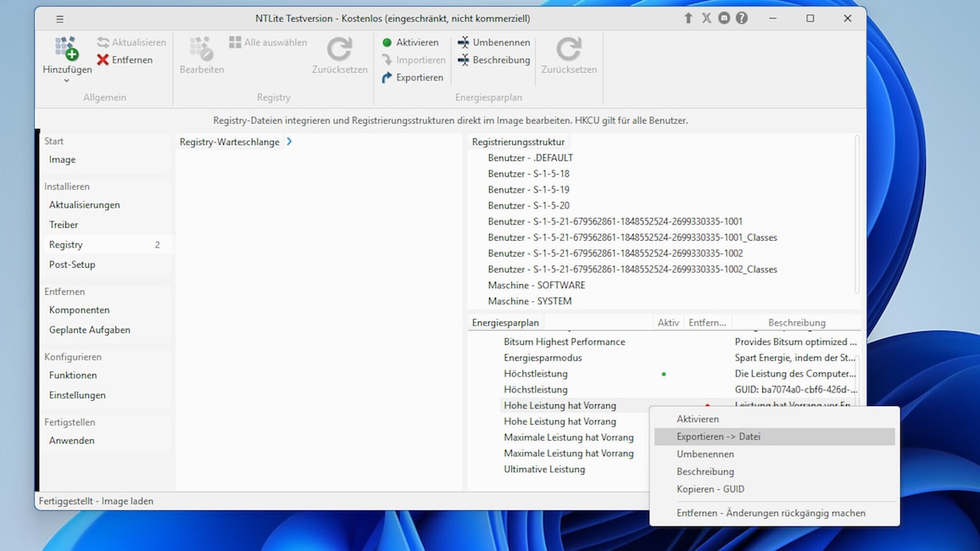Select the Benutzer hive ending in 1002_Classes
980x551 pixels.
[x=632, y=270]
